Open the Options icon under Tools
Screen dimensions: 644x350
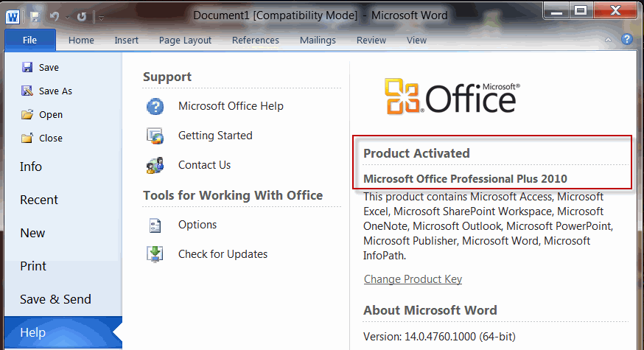click(155, 225)
